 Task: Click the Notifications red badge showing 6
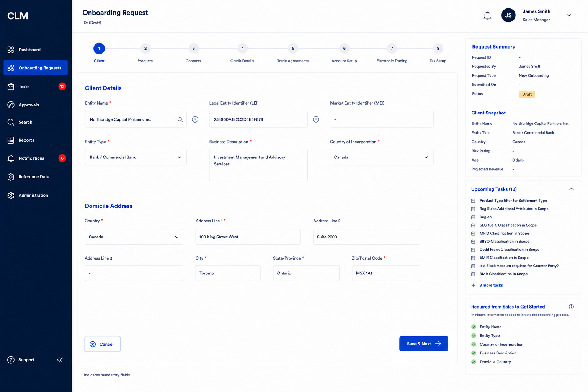click(x=62, y=158)
